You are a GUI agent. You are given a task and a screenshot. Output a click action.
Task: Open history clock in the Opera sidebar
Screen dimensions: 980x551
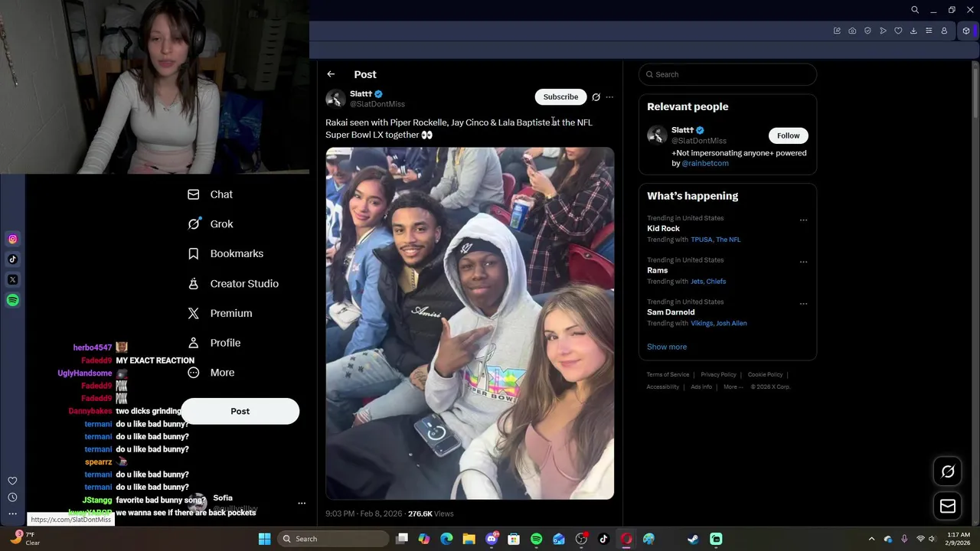tap(12, 497)
